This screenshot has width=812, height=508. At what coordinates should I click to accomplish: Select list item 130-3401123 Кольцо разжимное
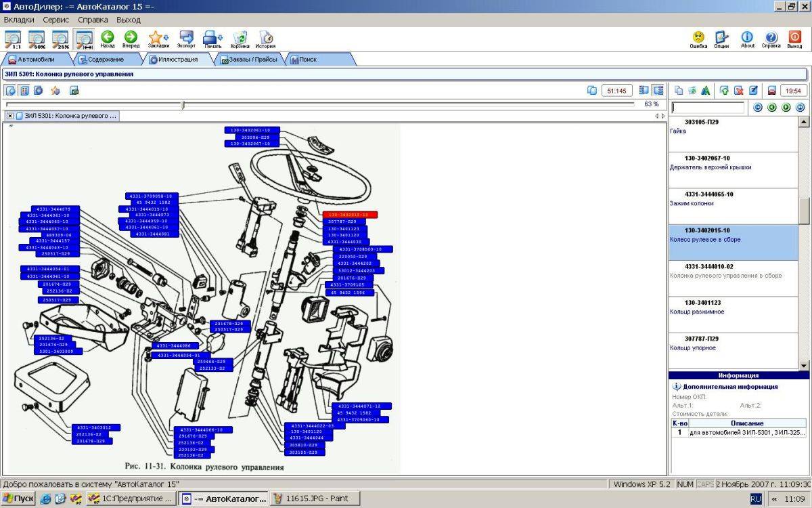734,314
